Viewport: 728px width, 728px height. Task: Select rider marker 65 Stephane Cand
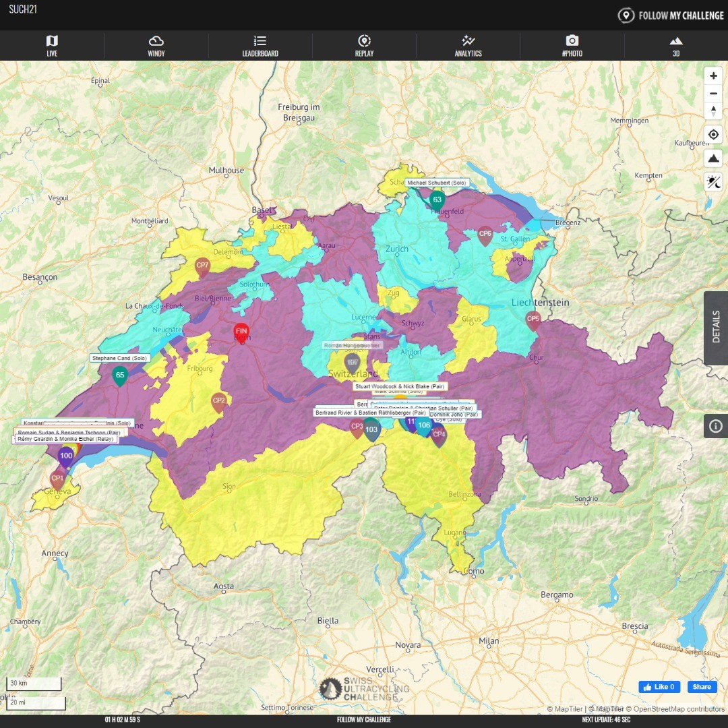pyautogui.click(x=120, y=375)
